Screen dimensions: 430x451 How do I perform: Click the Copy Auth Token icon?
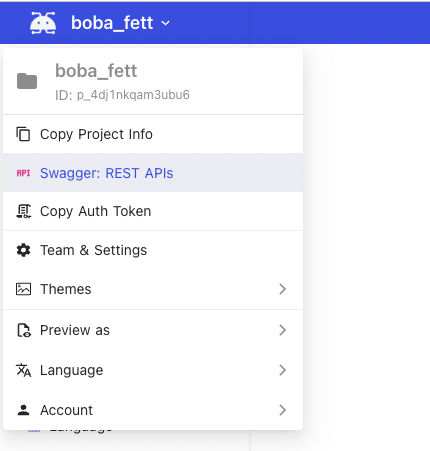coord(23,211)
